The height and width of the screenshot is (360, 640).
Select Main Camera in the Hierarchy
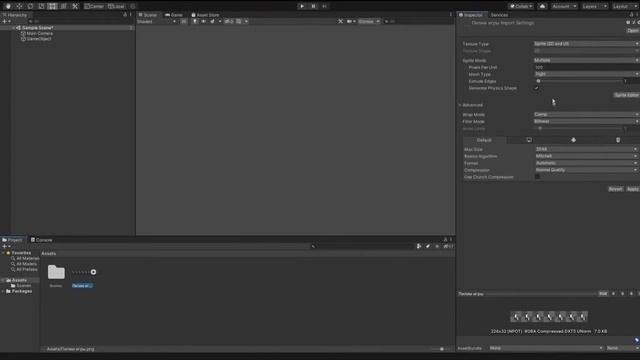pos(40,33)
